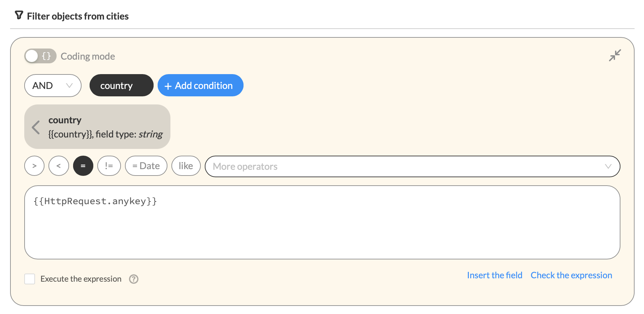Image resolution: width=644 pixels, height=314 pixels.
Task: Open the Insert the field link
Action: (x=494, y=275)
